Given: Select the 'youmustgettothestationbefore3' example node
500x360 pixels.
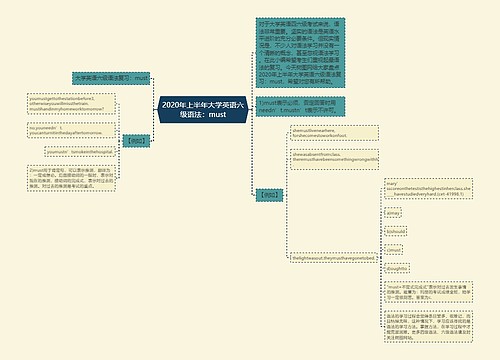Looking at the screenshot, I should [71, 104].
